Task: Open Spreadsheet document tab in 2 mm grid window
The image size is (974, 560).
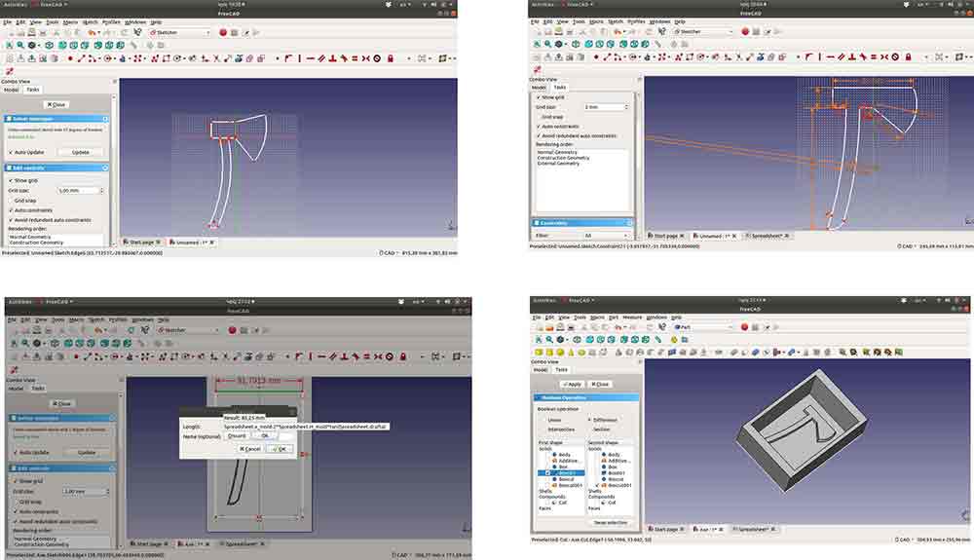Action: (768, 236)
